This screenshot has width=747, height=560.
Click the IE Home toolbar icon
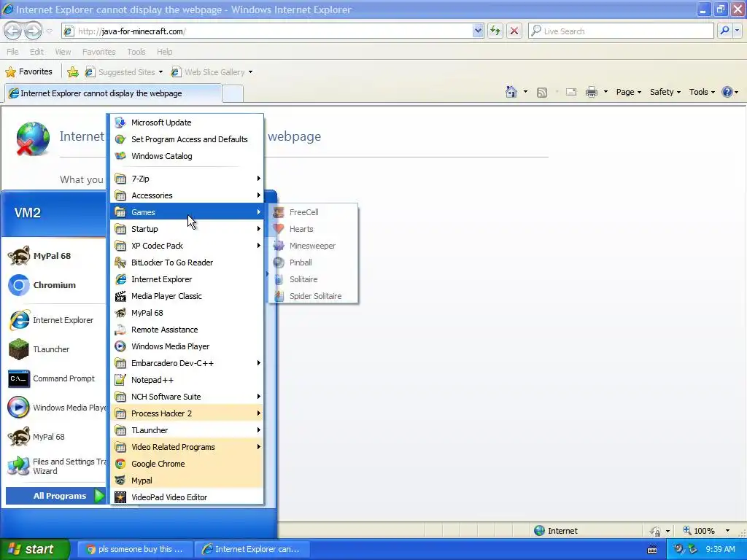click(x=511, y=92)
